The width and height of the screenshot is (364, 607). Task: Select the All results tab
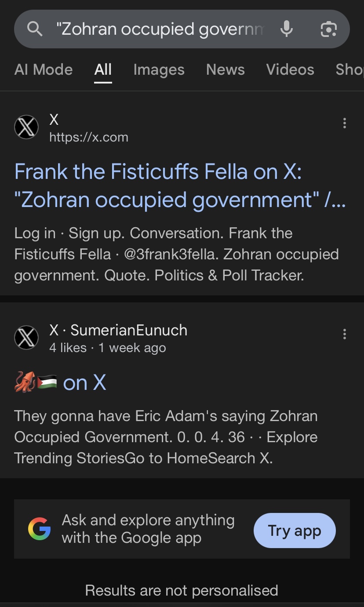[x=103, y=69]
